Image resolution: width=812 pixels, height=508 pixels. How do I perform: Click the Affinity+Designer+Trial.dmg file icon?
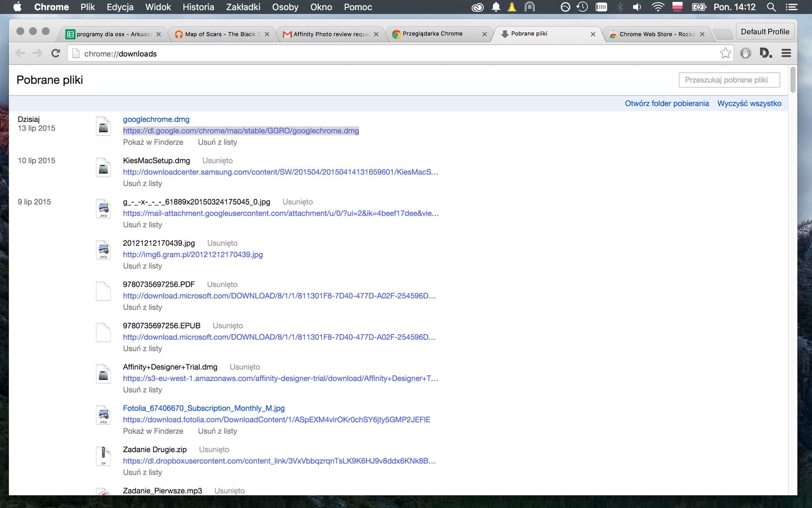[103, 374]
